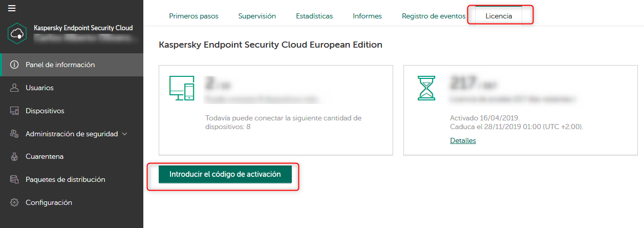The width and height of the screenshot is (644, 228).
Task: Click the Panel de información info icon
Action: pos(14,65)
